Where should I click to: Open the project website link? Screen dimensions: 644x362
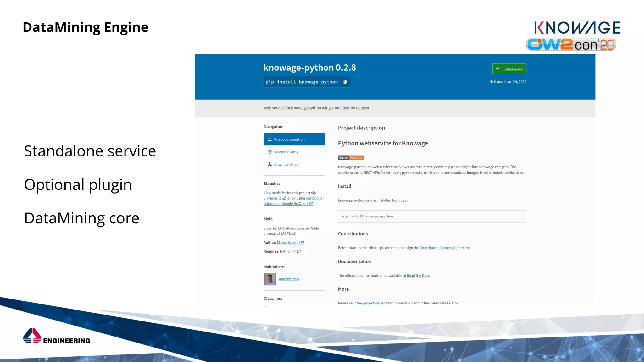point(372,303)
